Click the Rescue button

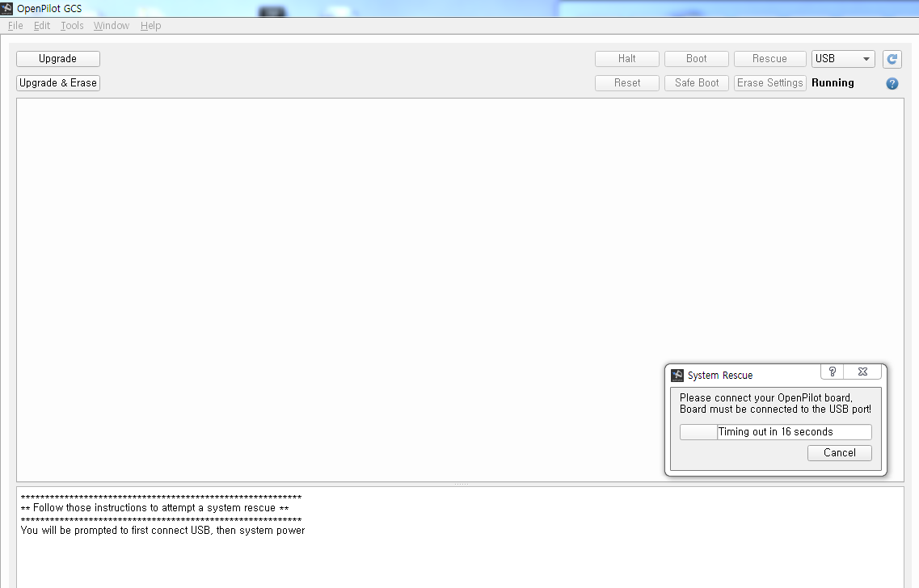[x=769, y=59]
